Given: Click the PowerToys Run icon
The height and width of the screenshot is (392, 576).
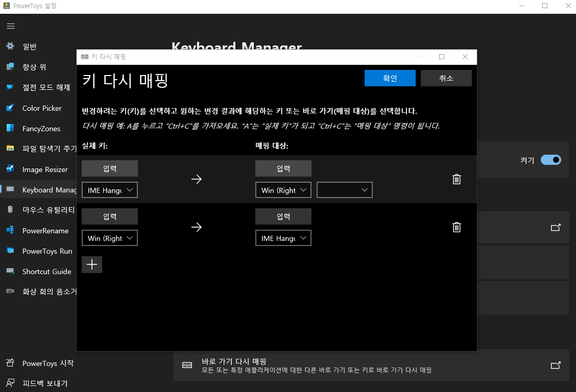Looking at the screenshot, I should click(x=10, y=251).
